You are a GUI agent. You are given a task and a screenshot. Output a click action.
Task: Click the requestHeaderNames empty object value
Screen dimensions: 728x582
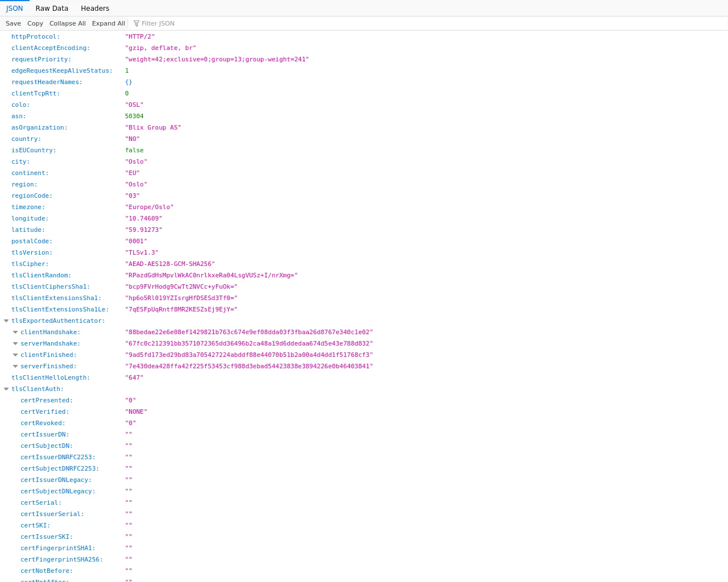pos(129,82)
